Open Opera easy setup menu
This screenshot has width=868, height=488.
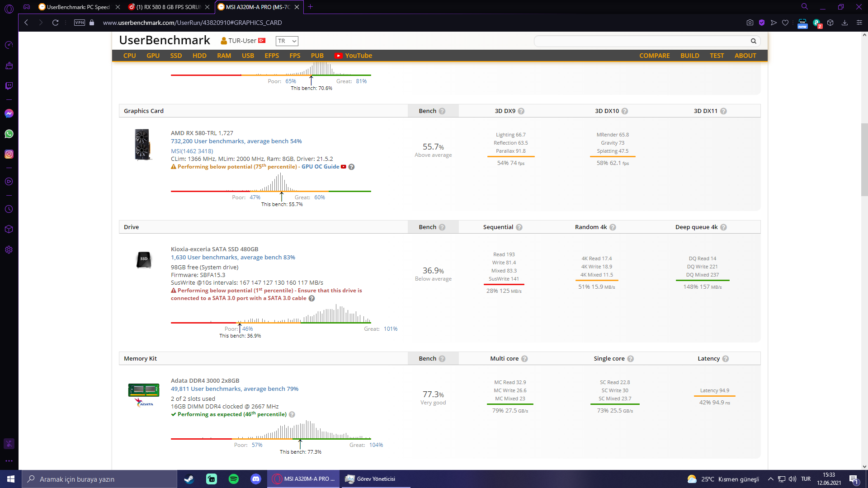[x=859, y=23]
